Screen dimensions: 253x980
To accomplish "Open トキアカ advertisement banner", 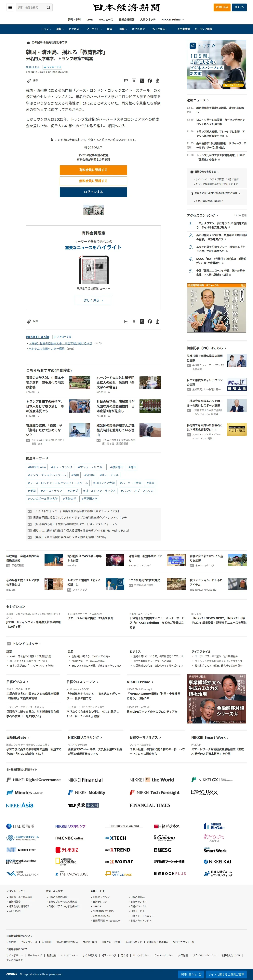I will click(216, 65).
